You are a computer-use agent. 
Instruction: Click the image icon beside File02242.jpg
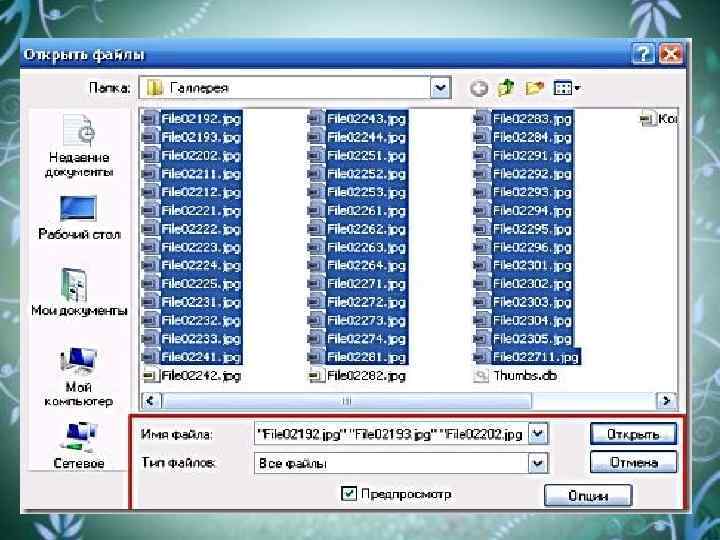tap(150, 377)
